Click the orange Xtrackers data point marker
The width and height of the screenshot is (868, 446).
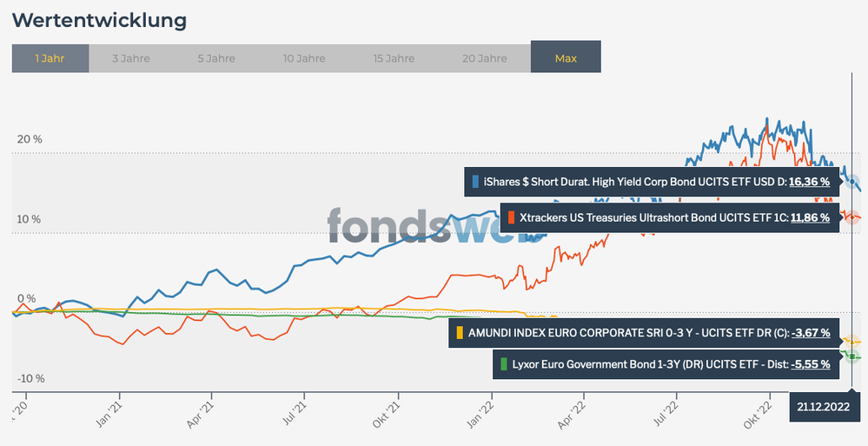852,217
